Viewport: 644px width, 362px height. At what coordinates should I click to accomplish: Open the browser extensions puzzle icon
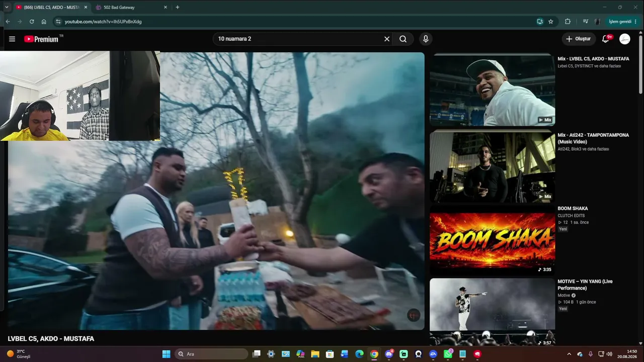[x=568, y=22]
